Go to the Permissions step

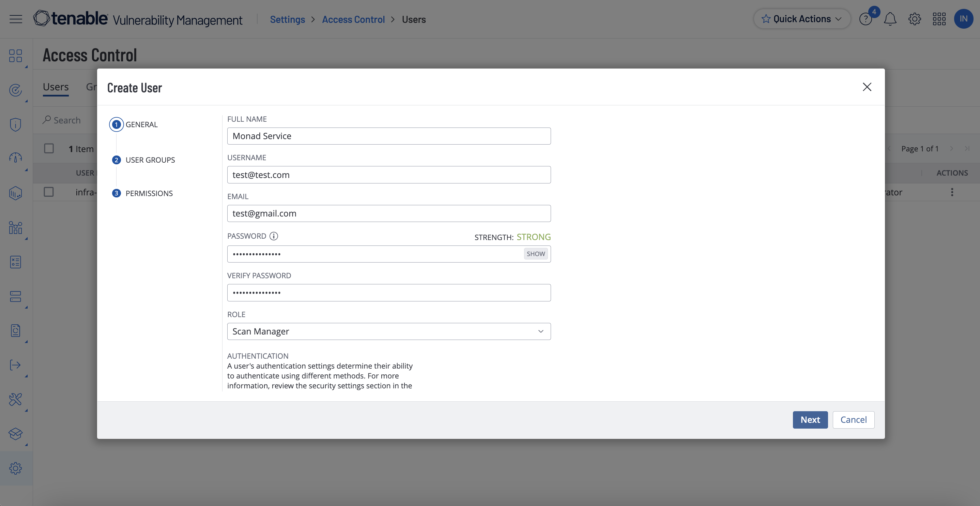(x=149, y=193)
